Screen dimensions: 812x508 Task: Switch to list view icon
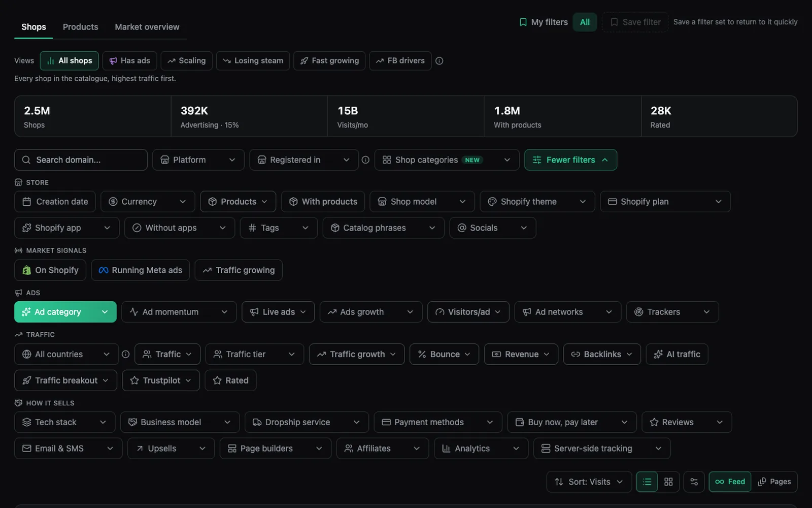point(647,482)
